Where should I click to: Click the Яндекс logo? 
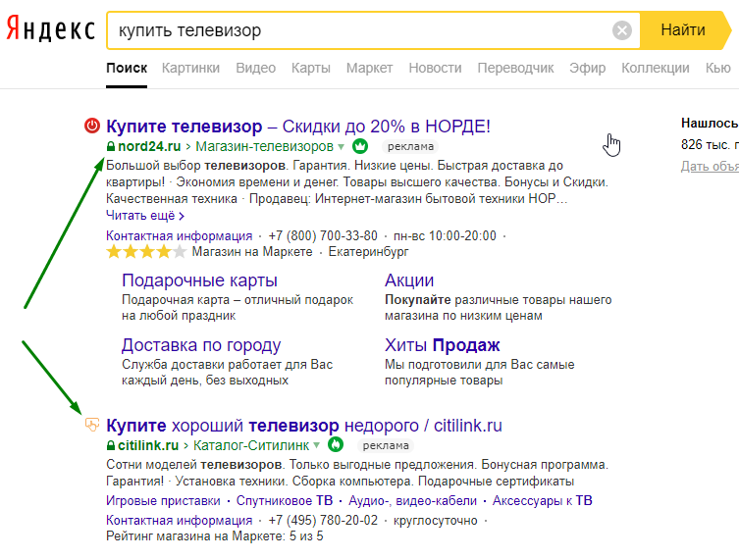[x=50, y=29]
